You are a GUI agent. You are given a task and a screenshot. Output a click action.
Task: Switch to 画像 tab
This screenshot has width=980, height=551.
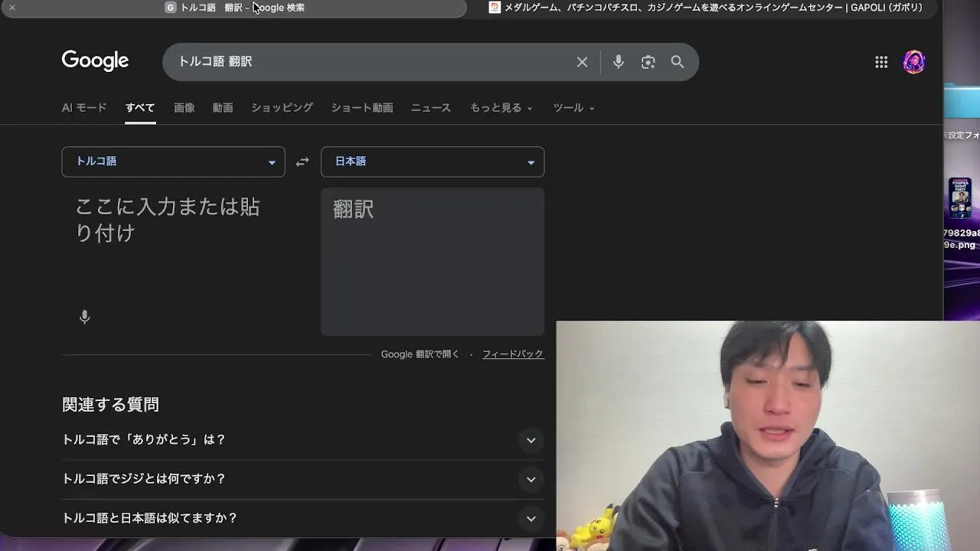click(x=184, y=108)
